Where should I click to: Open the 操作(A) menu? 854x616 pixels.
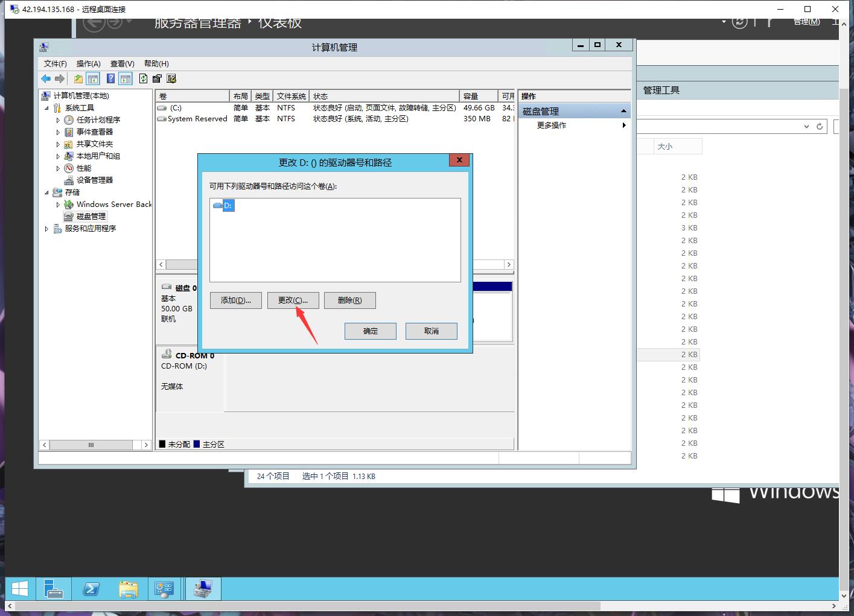[x=88, y=63]
